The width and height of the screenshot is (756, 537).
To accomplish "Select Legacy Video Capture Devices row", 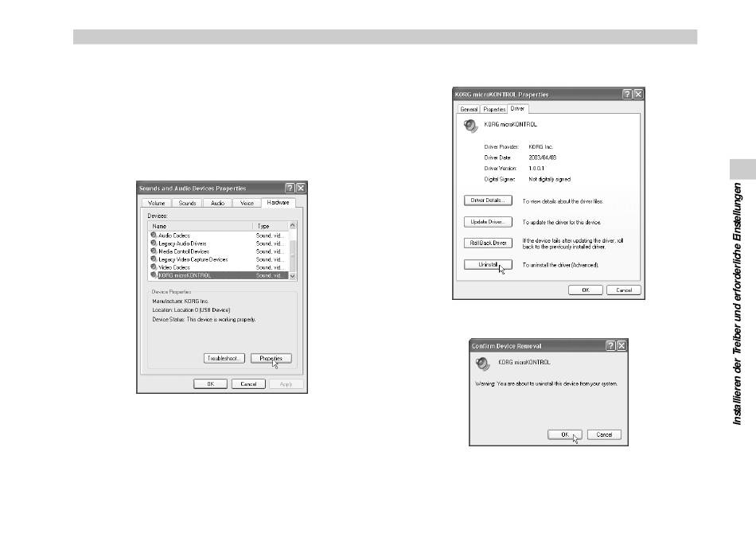I will coord(218,259).
